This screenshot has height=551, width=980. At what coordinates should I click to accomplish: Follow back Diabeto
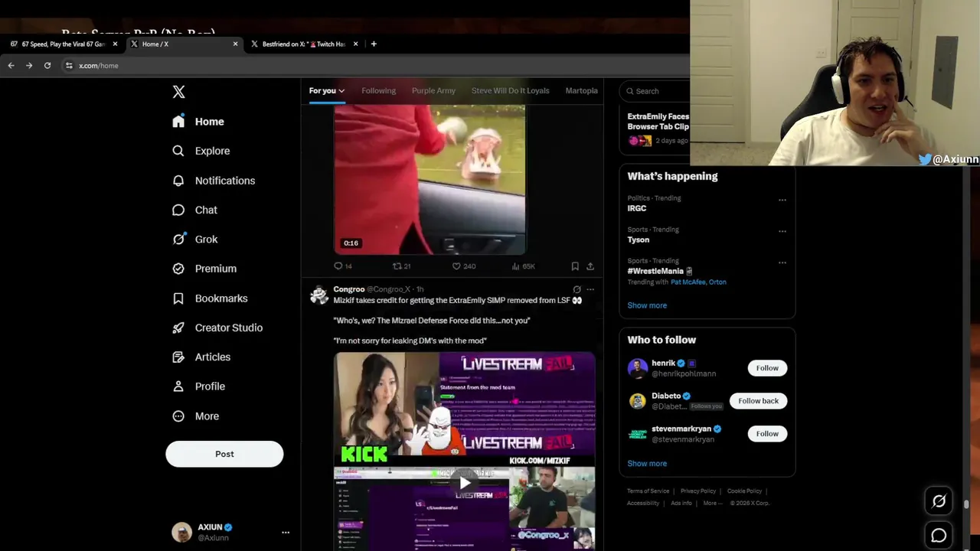[758, 401]
